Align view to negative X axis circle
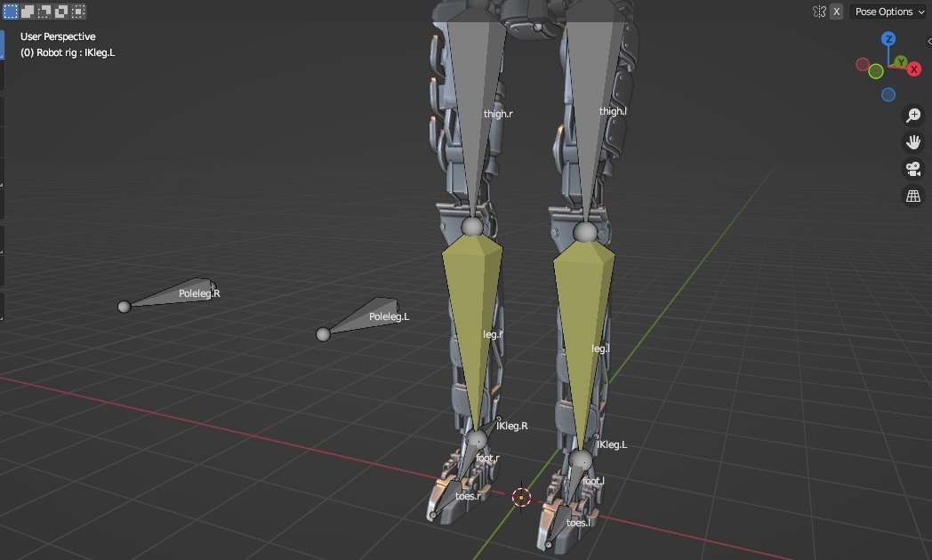 862,64
